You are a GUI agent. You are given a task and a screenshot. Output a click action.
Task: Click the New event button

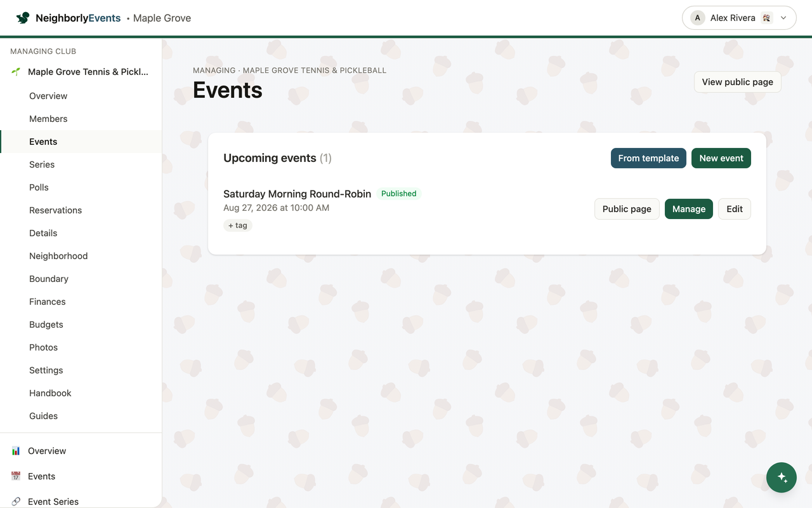point(721,158)
